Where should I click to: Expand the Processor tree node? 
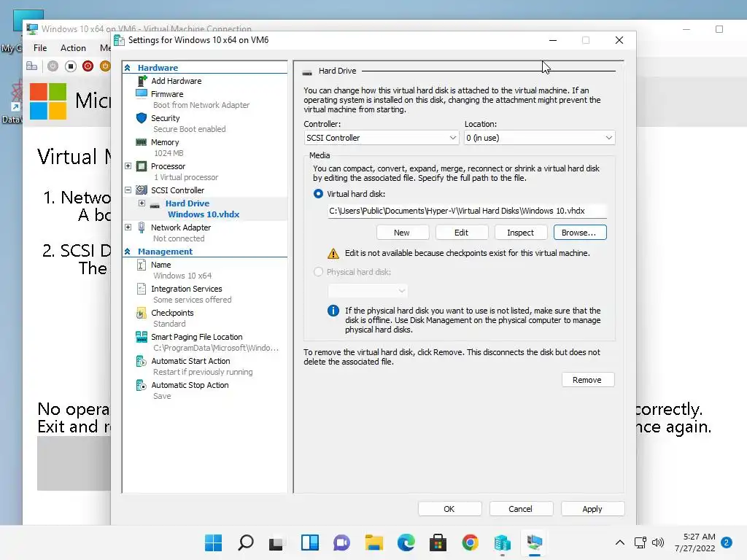coord(128,166)
